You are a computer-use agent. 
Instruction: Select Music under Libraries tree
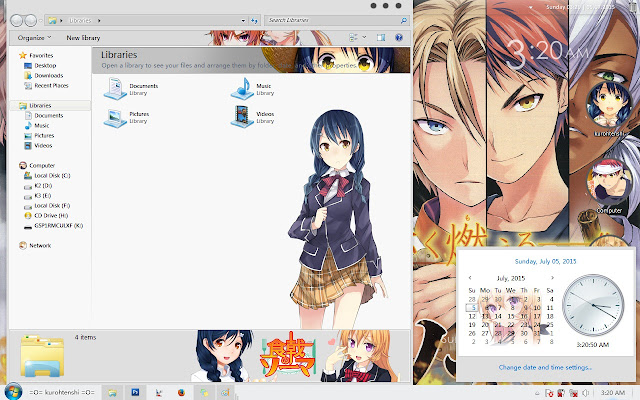click(x=37, y=125)
